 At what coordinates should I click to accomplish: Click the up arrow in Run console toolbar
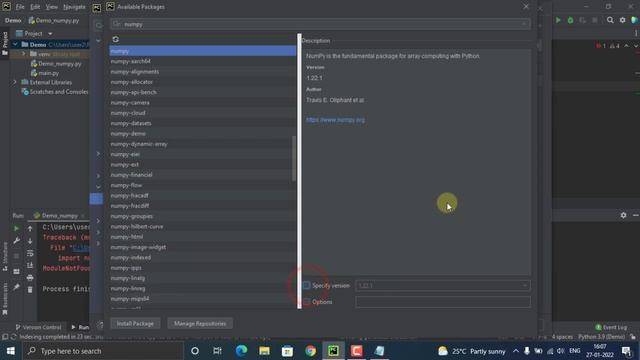30,229
